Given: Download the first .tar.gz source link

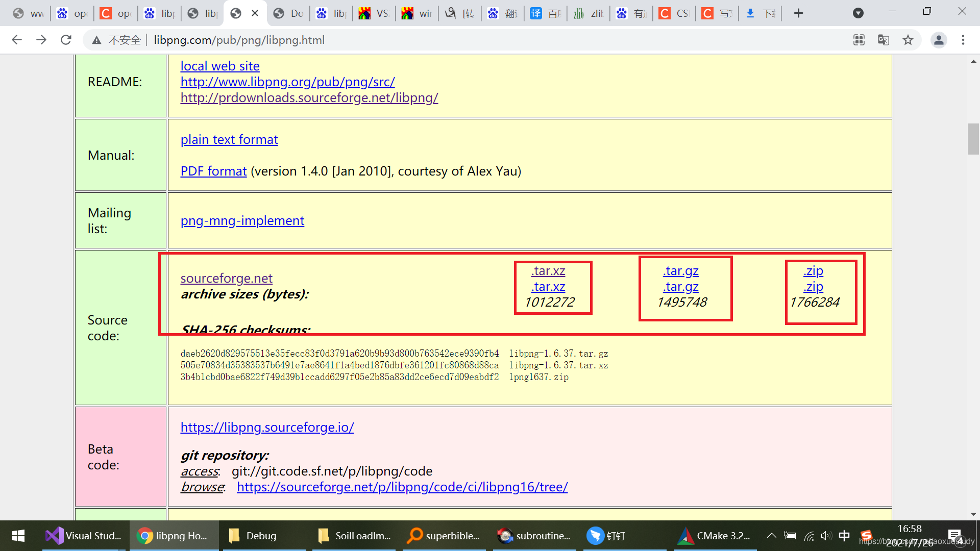Looking at the screenshot, I should coord(681,271).
